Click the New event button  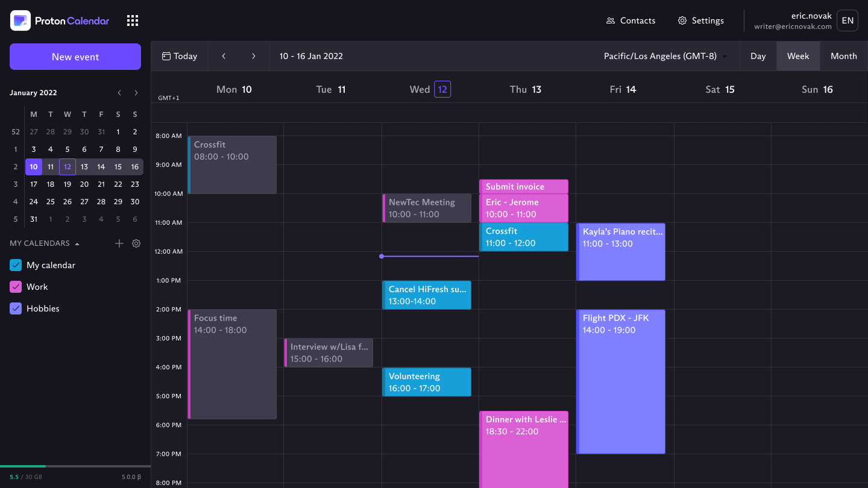pyautogui.click(x=75, y=56)
